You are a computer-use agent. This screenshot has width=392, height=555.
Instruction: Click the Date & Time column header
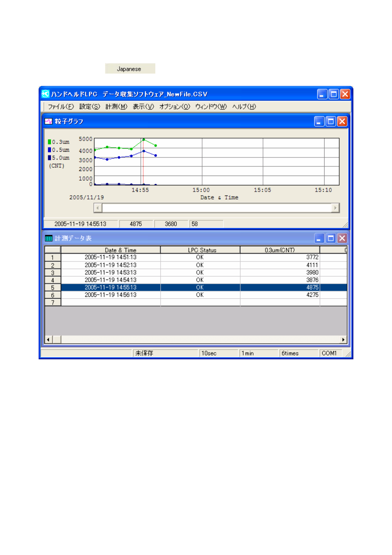(x=111, y=250)
